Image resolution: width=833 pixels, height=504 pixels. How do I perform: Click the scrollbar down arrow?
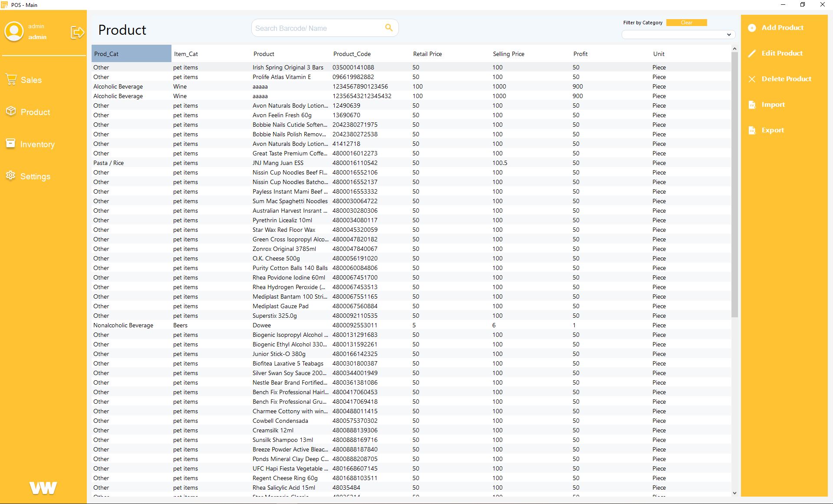click(734, 493)
